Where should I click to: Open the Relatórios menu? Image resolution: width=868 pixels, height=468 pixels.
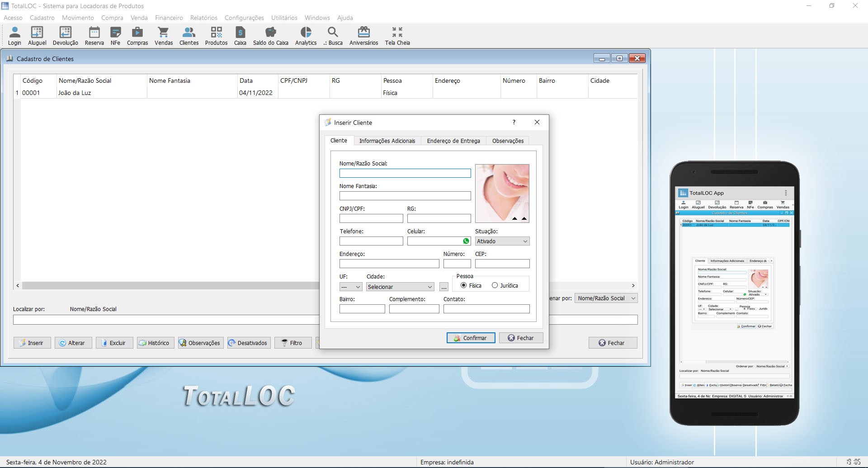point(204,18)
